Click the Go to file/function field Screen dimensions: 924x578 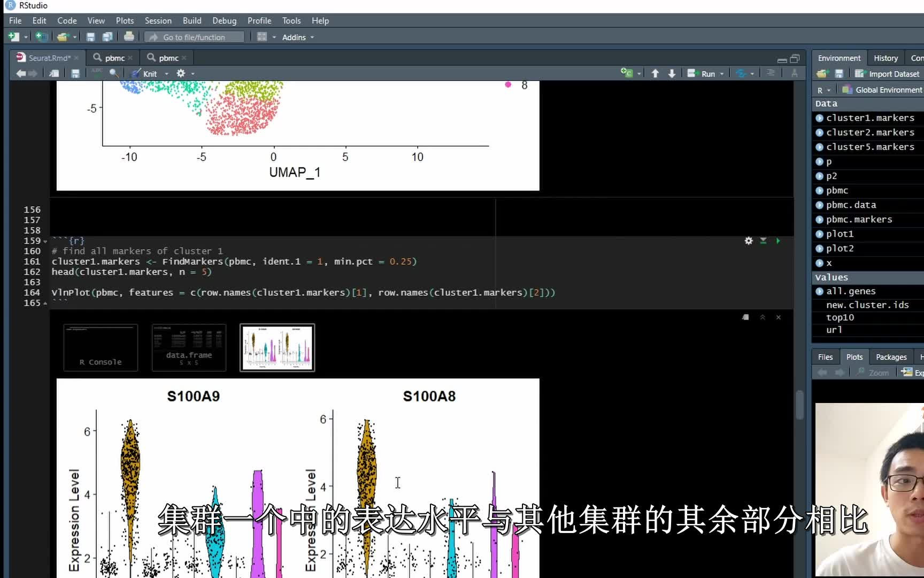coord(194,37)
